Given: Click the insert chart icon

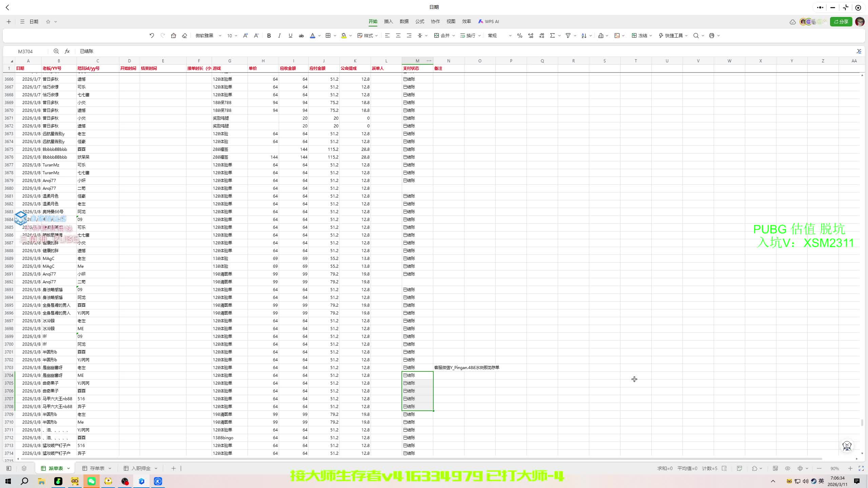Looking at the screenshot, I should click(600, 36).
